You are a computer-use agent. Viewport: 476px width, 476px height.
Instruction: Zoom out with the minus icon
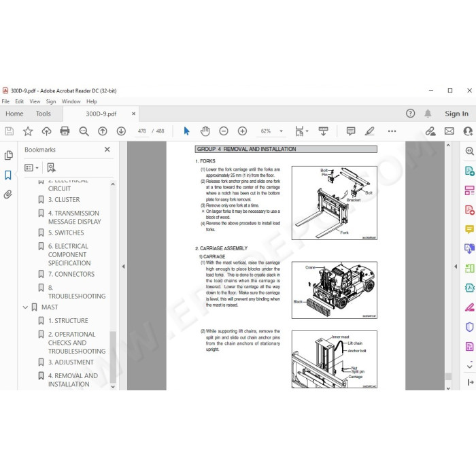click(x=224, y=131)
